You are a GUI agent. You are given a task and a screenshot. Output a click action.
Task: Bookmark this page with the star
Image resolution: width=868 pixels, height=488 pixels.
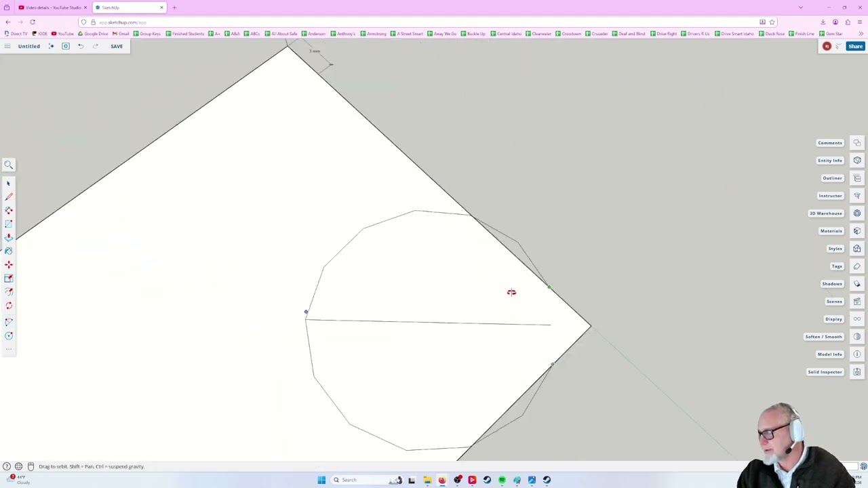772,22
